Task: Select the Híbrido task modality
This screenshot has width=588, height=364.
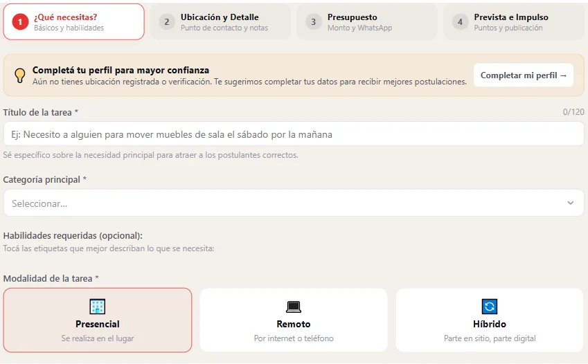Action: (x=490, y=320)
